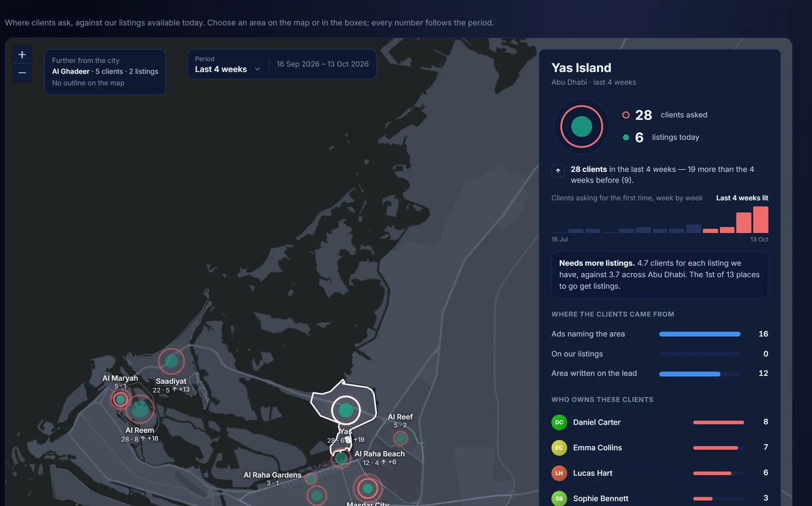Click the Al Ghadeer off-map area box
Screen dimensions: 812x506
click(x=105, y=72)
